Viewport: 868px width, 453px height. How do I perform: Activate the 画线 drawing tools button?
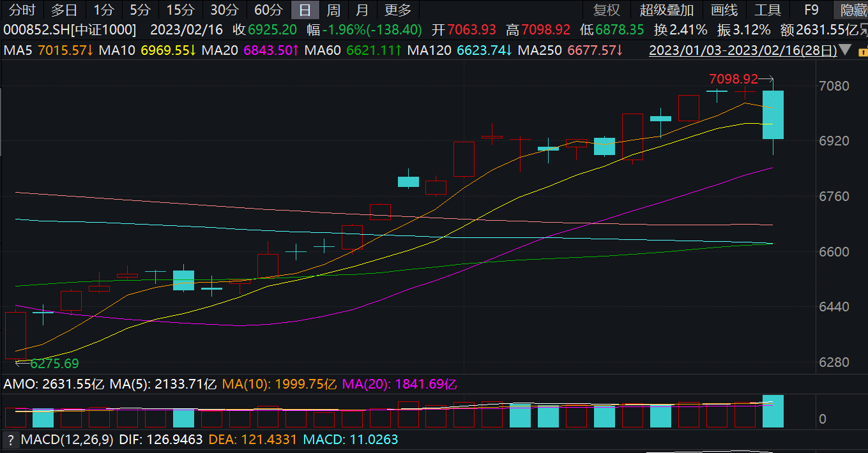(724, 10)
